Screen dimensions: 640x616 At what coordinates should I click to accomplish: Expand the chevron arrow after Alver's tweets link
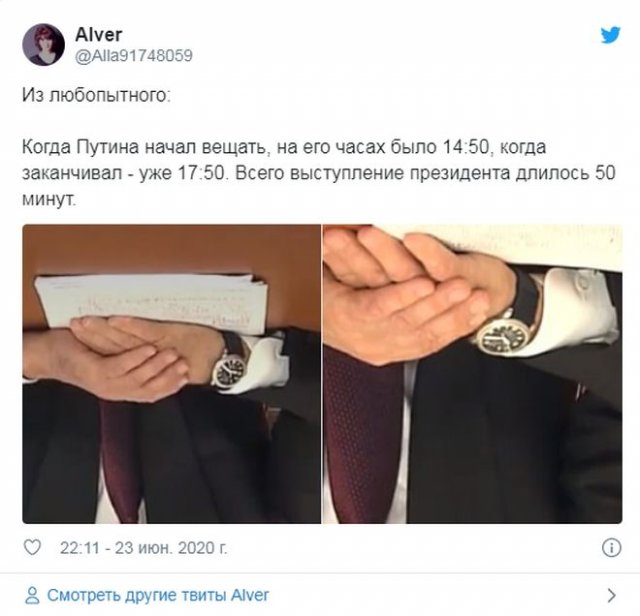[611, 596]
